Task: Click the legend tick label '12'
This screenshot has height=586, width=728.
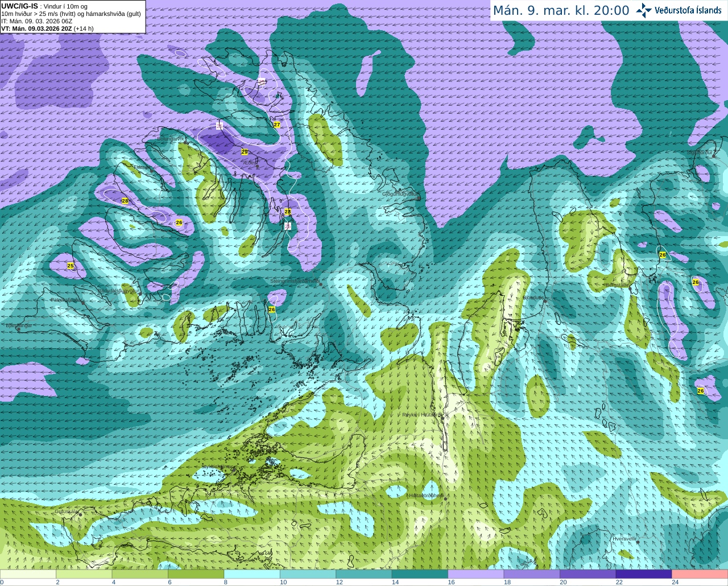Action: point(339,582)
